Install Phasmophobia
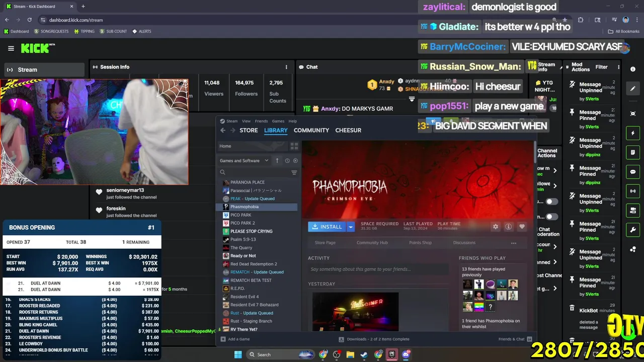Screen dimensions: 644x362 [327, 227]
